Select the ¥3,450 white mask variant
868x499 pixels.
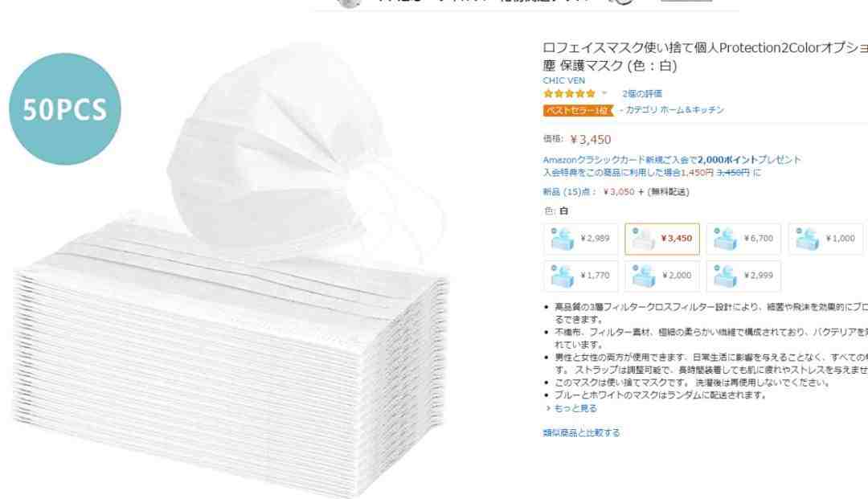pos(662,239)
